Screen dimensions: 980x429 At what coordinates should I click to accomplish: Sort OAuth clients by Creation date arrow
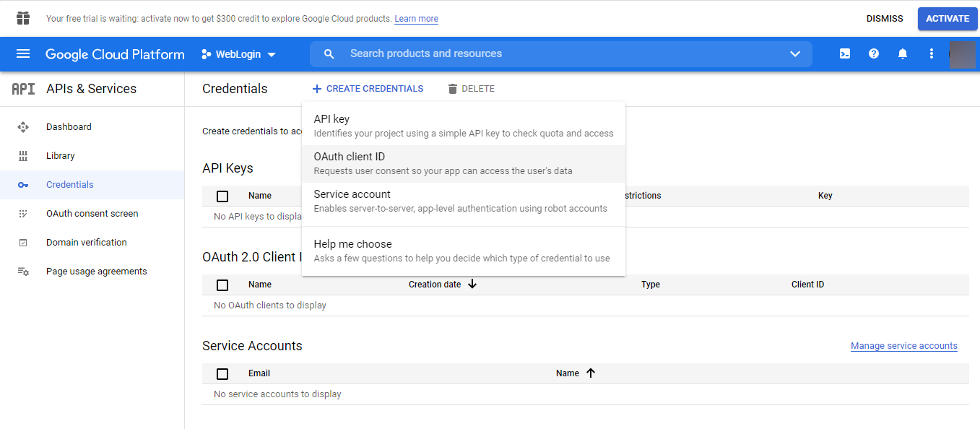(x=472, y=284)
